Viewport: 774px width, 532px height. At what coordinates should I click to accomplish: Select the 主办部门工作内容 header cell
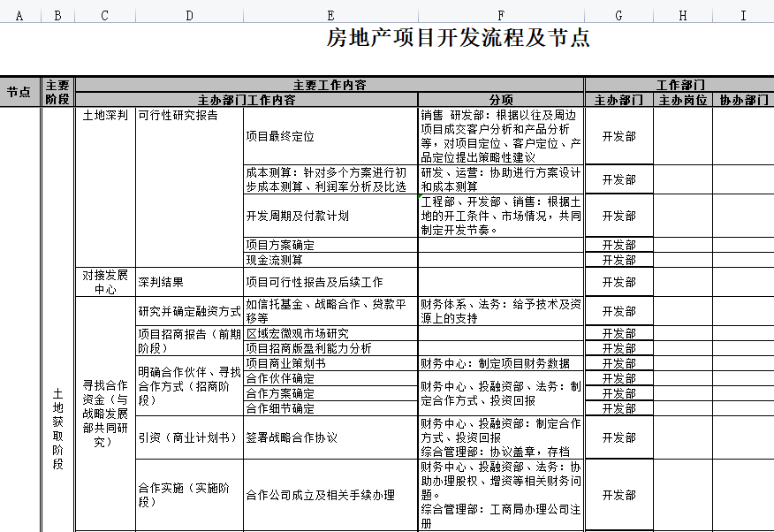click(247, 100)
